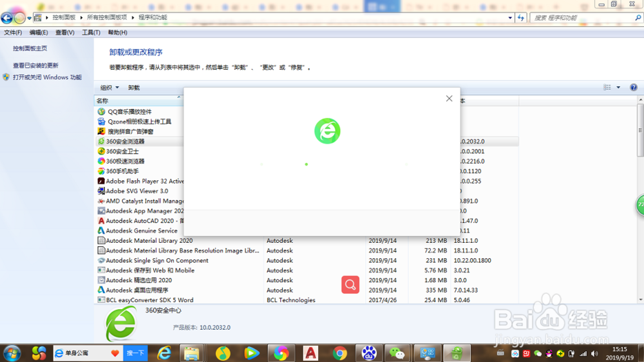Image resolution: width=644 pixels, height=362 pixels.
Task: Click the 360安全卫士 icon in list
Action: click(101, 151)
